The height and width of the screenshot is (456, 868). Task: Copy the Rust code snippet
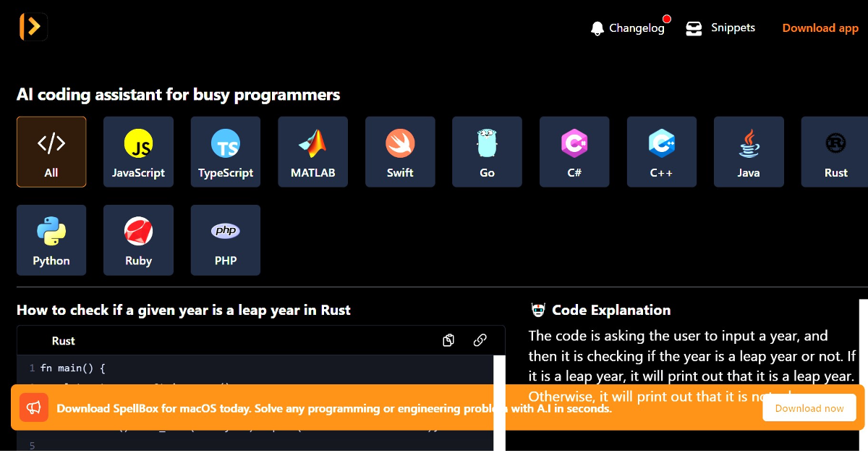tap(448, 340)
